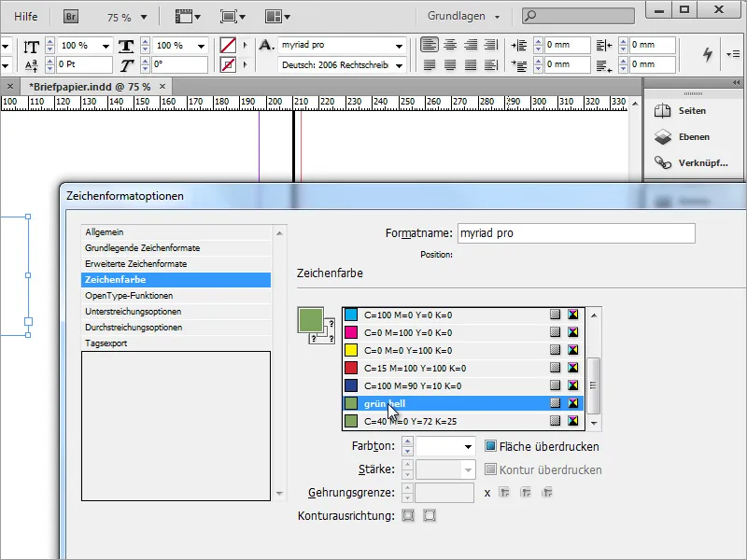Open language Deutsch: 2006 dropdown

pos(400,65)
